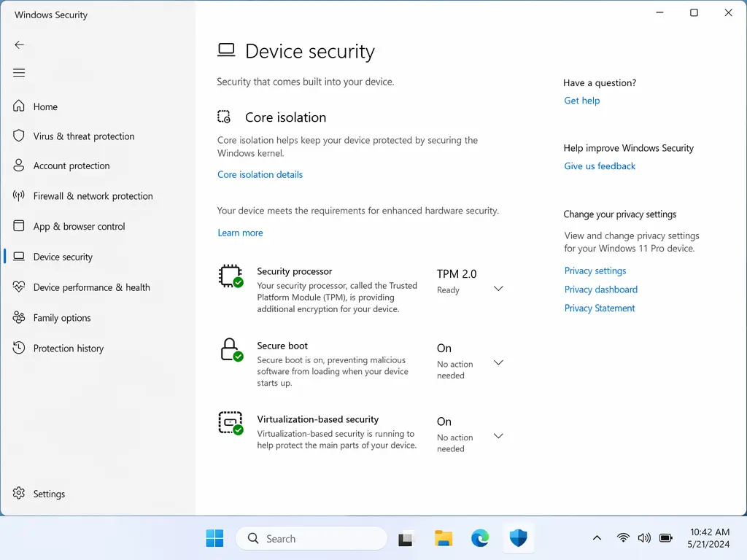Click the Family options people icon
The width and height of the screenshot is (747, 560).
18,317
